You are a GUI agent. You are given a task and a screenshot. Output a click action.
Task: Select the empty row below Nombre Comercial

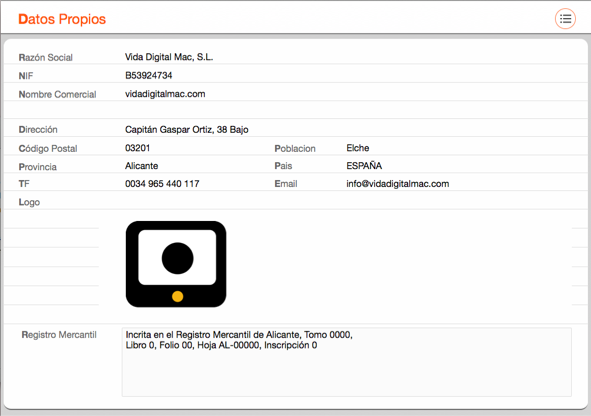pos(296,110)
